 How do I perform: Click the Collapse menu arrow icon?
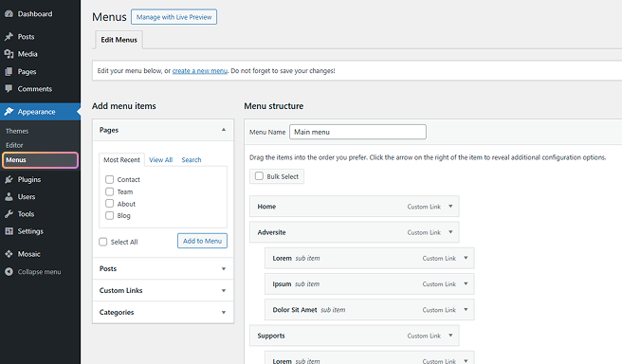pos(9,272)
